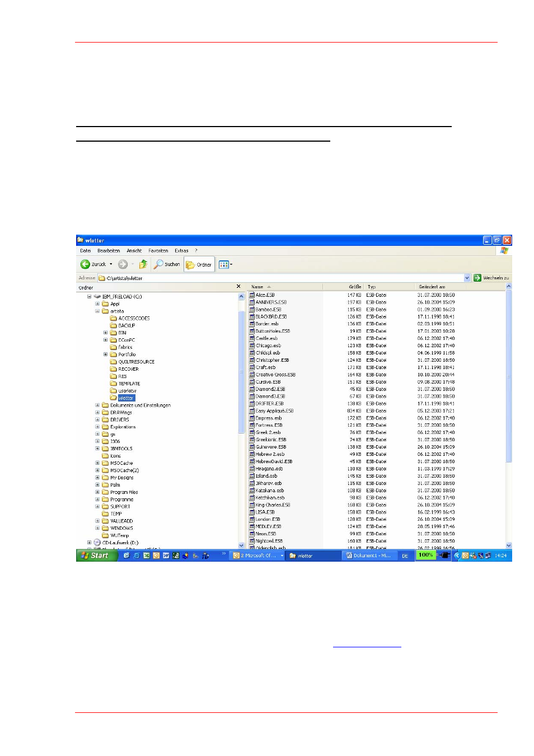Viewport: 534px width, 756px height.
Task: Switch to the Dokument1 taskbar button
Action: [x=369, y=556]
